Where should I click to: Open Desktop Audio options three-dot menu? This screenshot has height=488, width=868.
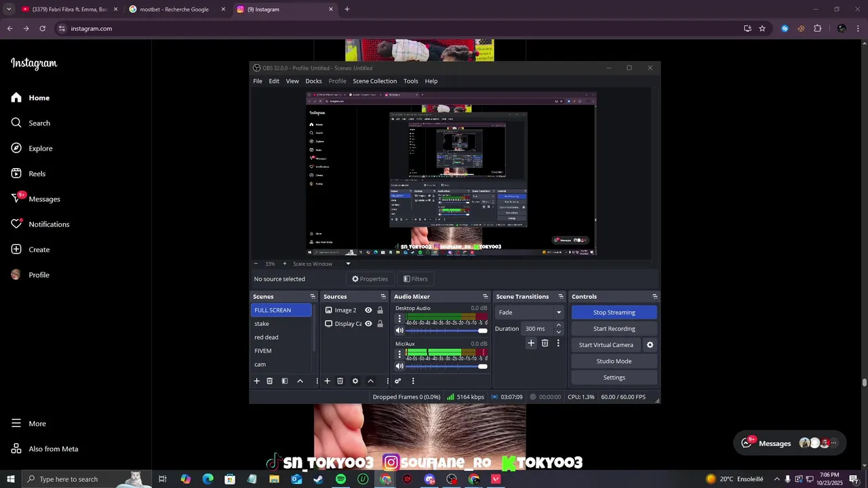point(399,319)
